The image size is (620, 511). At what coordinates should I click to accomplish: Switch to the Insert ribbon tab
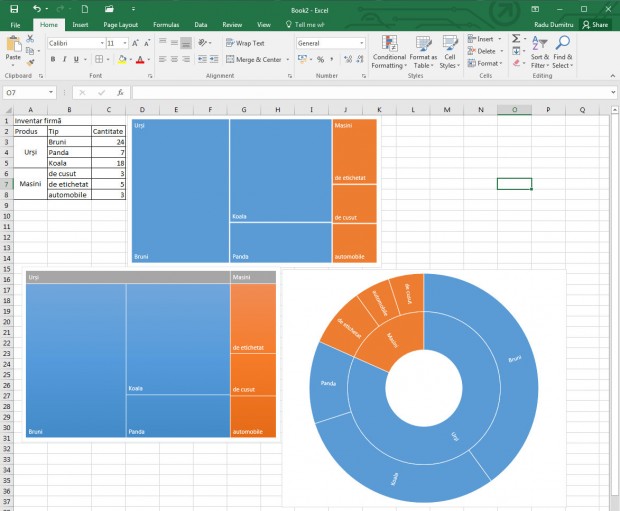point(80,24)
